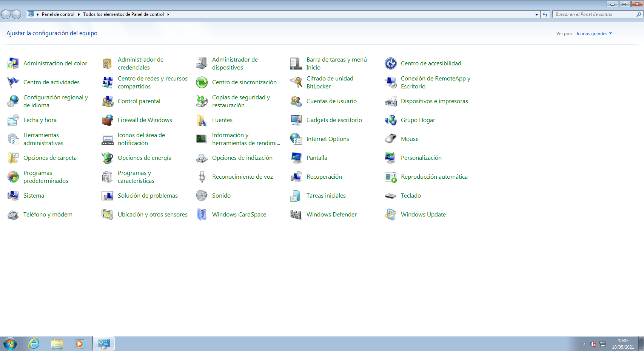
Task: Open the Mouse icon
Action: pos(391,139)
